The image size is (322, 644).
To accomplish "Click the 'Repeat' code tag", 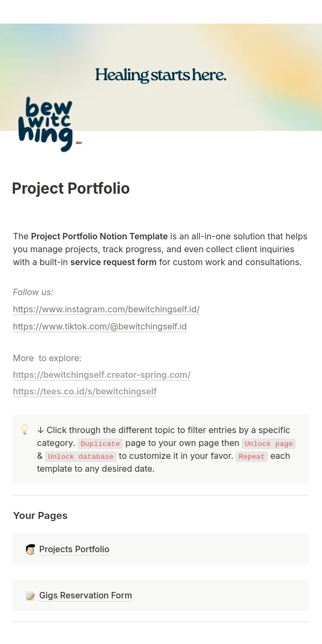I will click(x=252, y=457).
